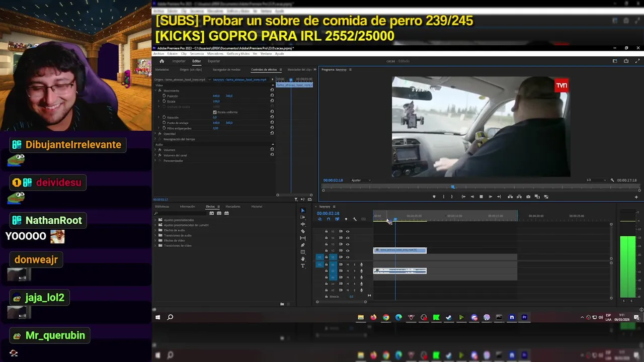The image size is (644, 362).
Task: Click Stop button in program monitor
Action: (x=481, y=197)
